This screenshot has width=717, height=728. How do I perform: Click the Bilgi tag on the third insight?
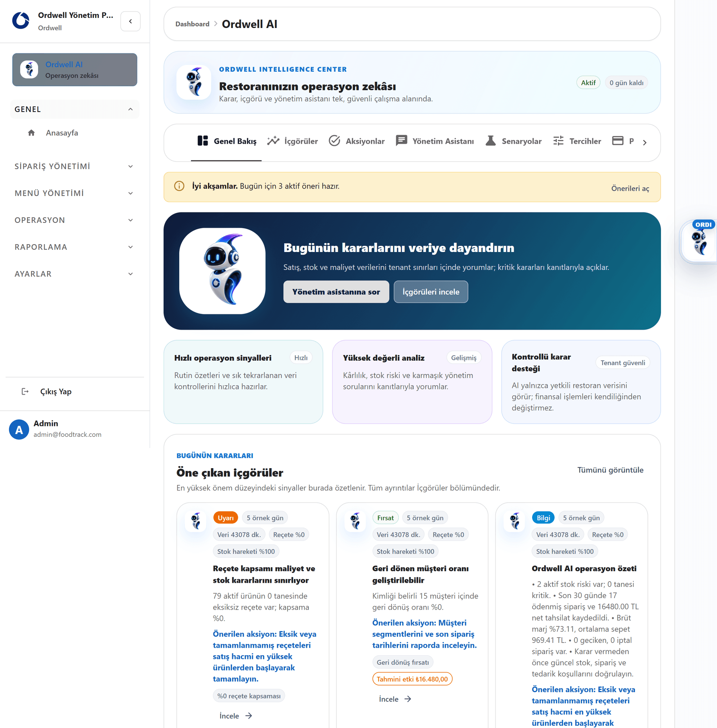tap(543, 518)
